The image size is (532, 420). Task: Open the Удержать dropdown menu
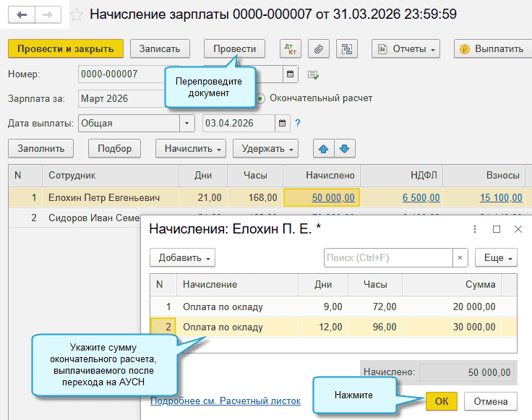coord(270,148)
